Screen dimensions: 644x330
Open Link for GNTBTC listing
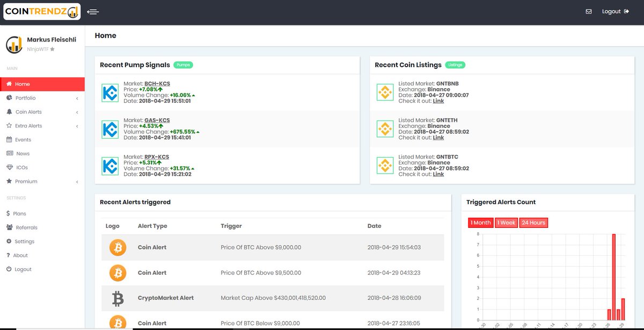coord(438,174)
